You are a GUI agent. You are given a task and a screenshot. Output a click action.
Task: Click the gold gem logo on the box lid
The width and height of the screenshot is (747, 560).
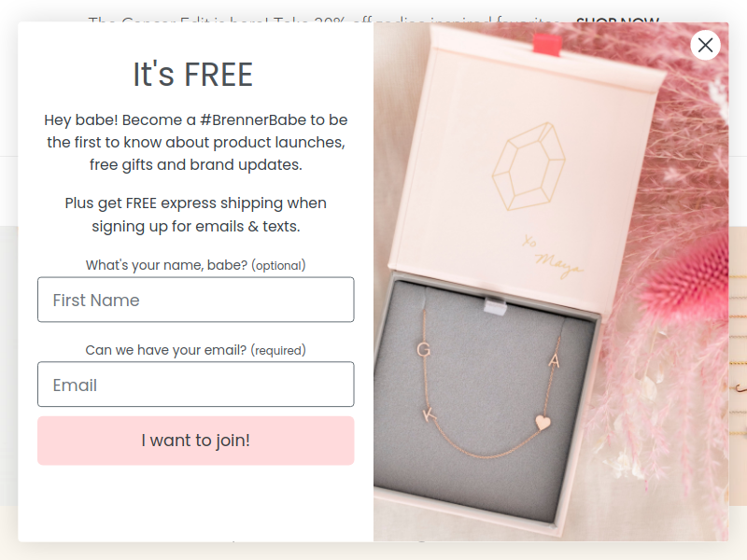529,166
